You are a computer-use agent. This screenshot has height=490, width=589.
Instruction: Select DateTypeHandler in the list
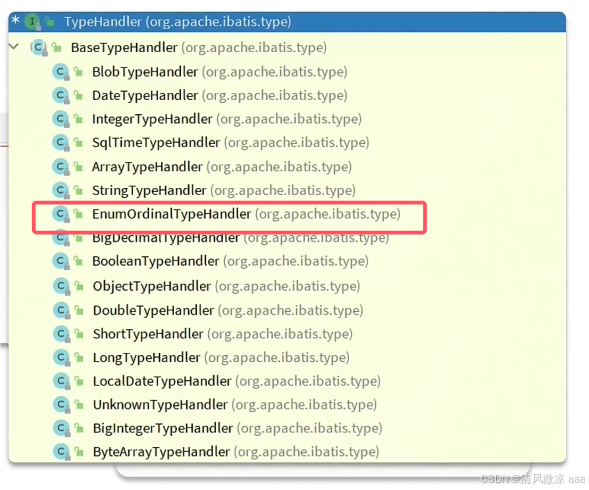click(220, 95)
